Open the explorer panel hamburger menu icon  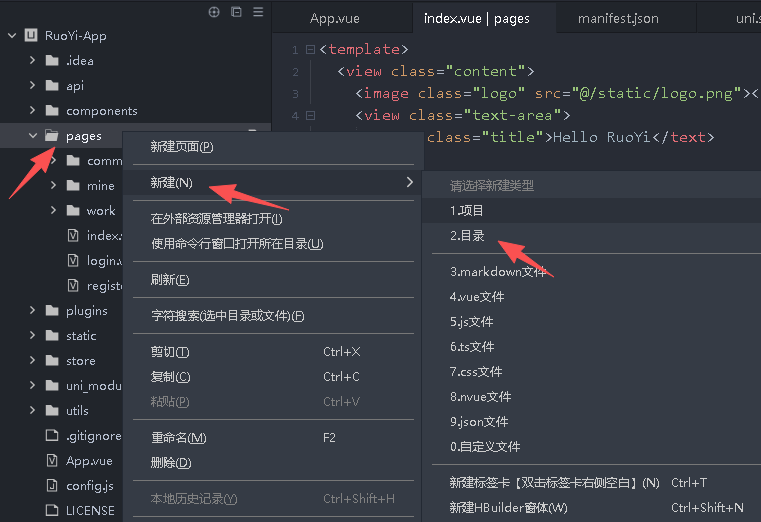pos(258,12)
